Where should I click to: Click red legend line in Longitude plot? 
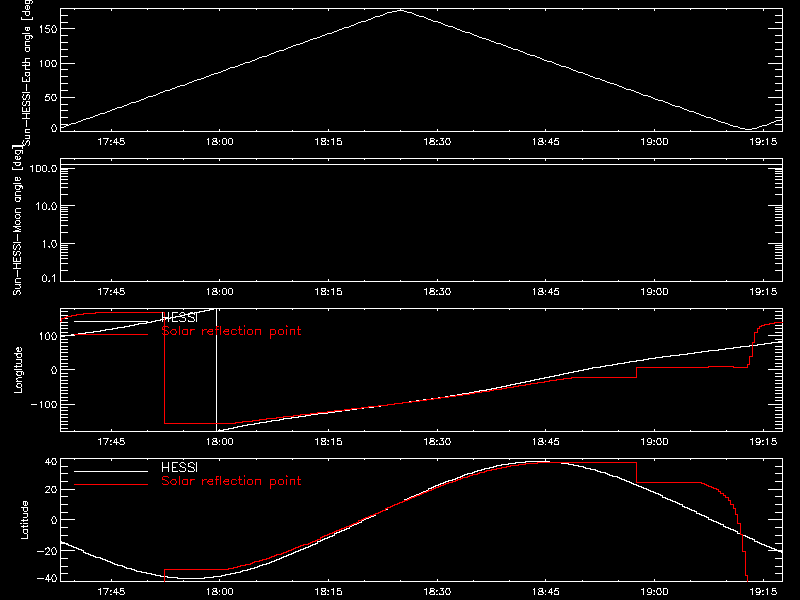(111, 335)
